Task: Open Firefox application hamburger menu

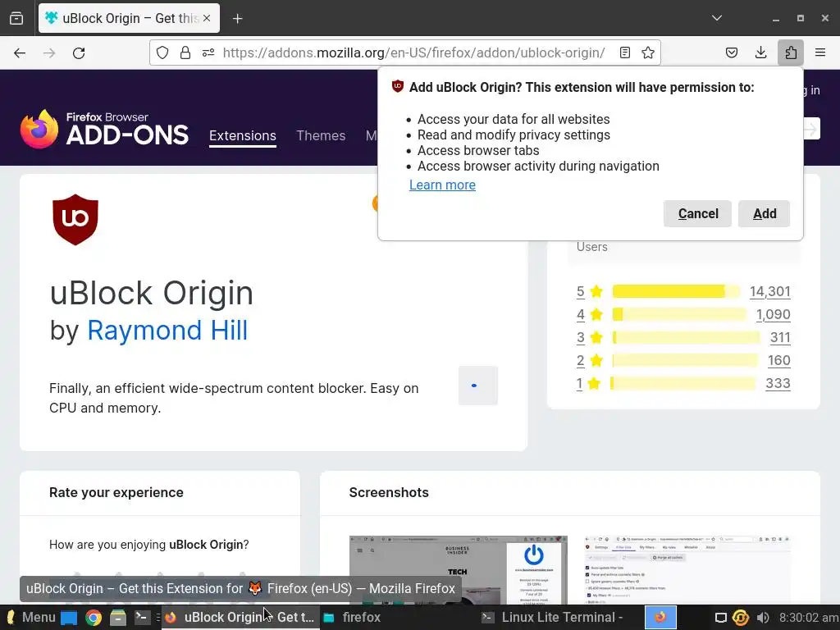Action: [x=820, y=52]
